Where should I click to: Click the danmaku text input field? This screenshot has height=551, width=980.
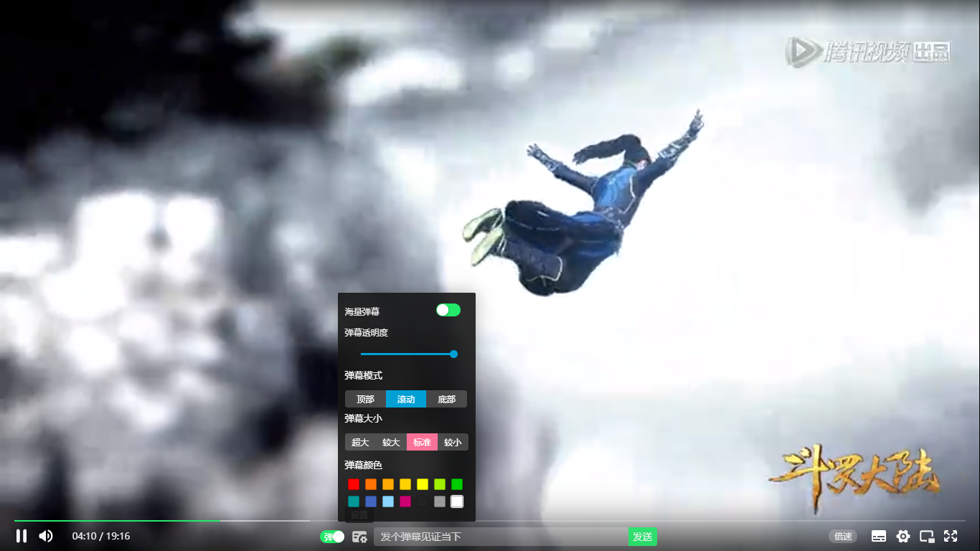(x=501, y=537)
